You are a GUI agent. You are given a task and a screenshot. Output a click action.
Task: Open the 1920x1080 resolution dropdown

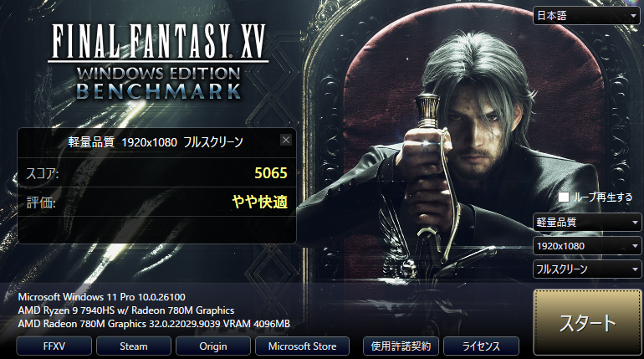587,246
